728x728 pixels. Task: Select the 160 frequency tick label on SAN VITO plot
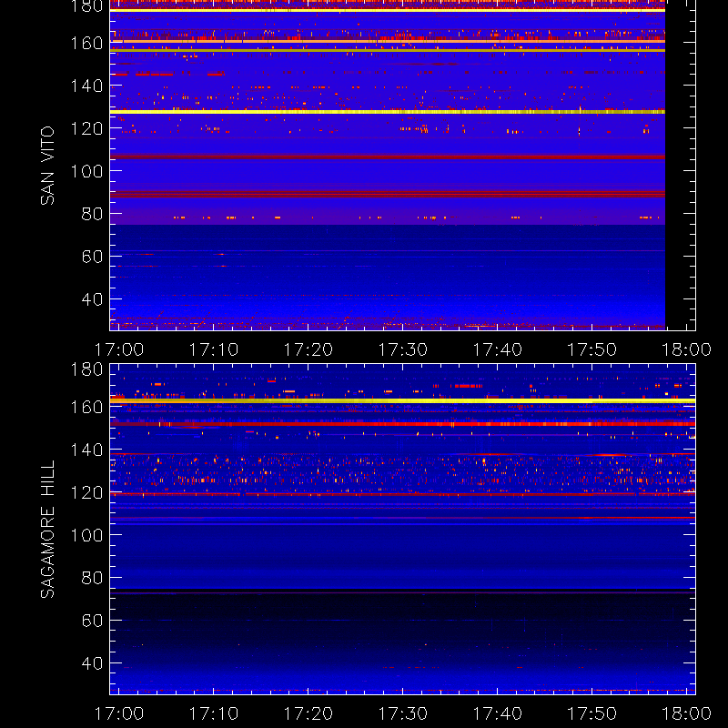(x=86, y=43)
